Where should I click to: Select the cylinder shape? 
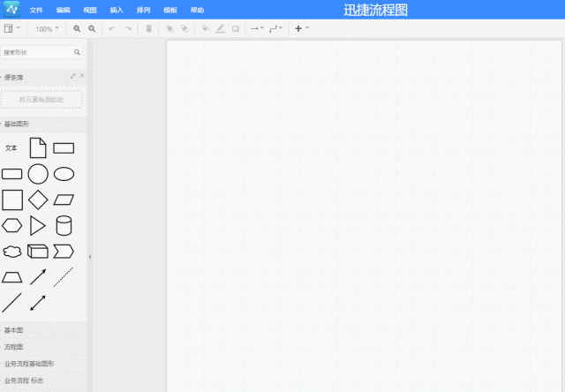[64, 226]
